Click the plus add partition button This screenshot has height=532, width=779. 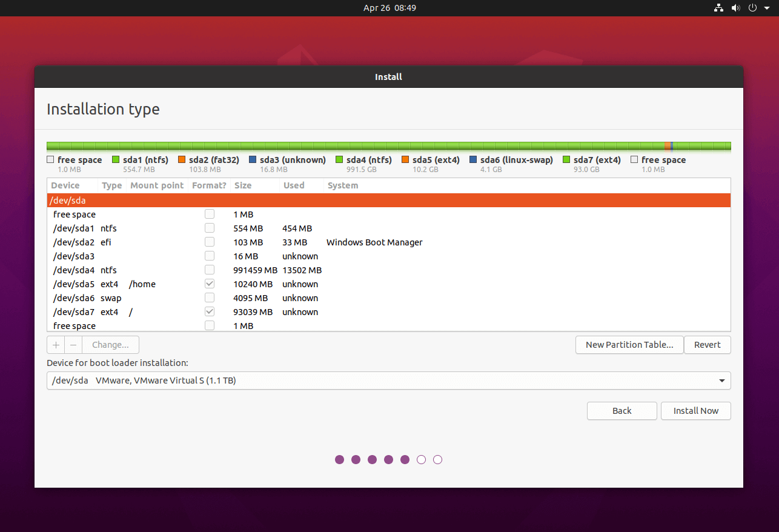pyautogui.click(x=56, y=345)
